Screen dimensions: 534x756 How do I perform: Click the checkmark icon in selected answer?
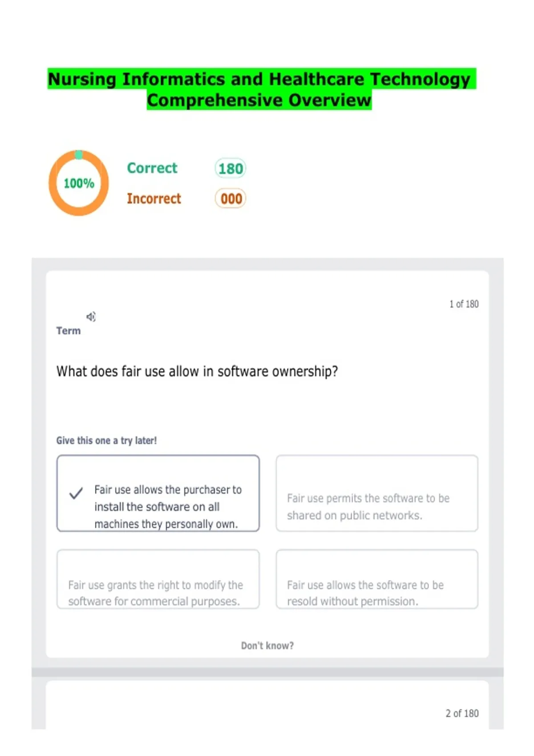[76, 493]
